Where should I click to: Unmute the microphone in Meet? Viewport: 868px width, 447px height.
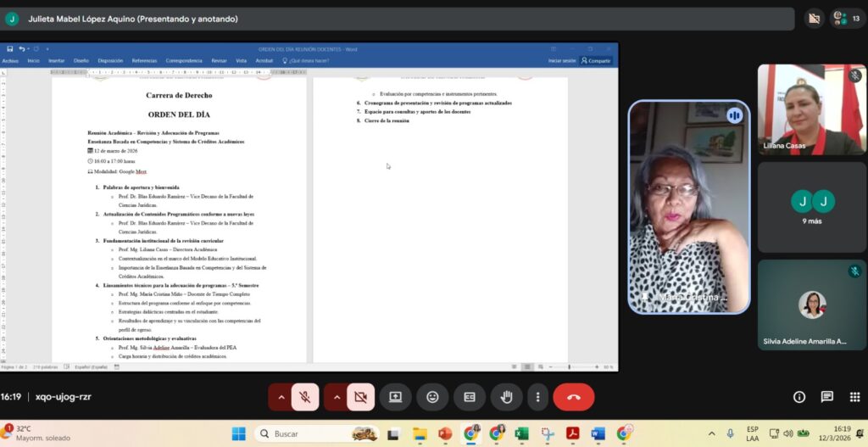pyautogui.click(x=304, y=397)
